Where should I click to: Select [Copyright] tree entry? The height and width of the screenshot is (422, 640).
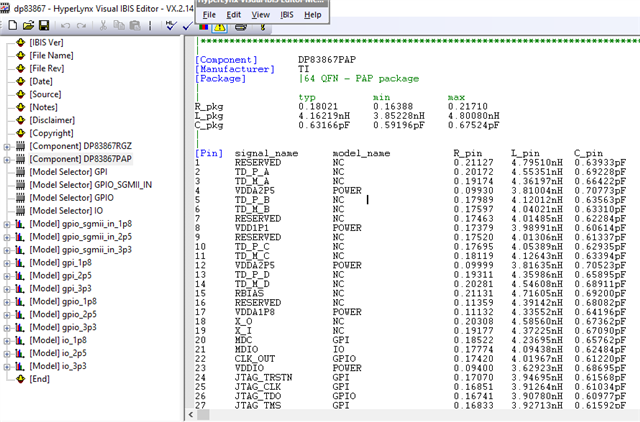[x=51, y=133]
